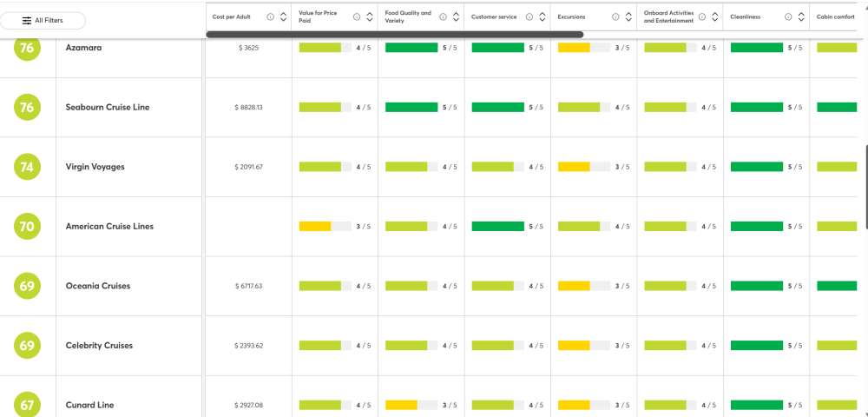Open American Cruise Lines row name
868x417 pixels.
click(109, 227)
